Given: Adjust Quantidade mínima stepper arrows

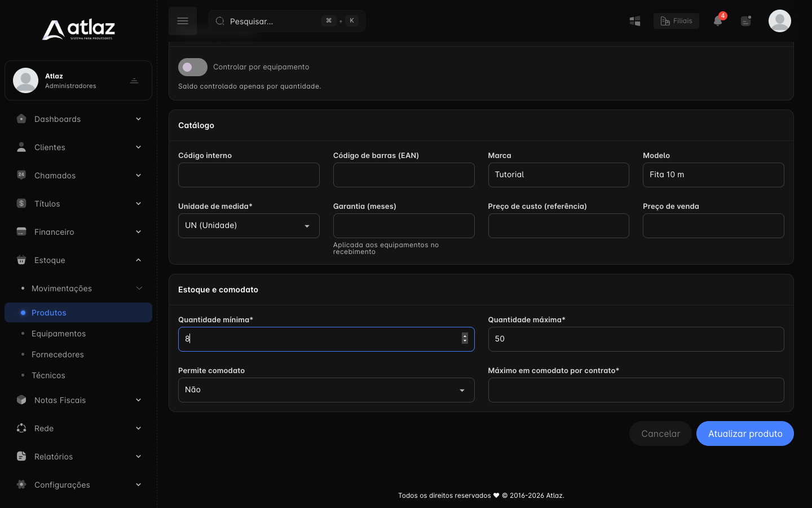Looking at the screenshot, I should pyautogui.click(x=465, y=338).
